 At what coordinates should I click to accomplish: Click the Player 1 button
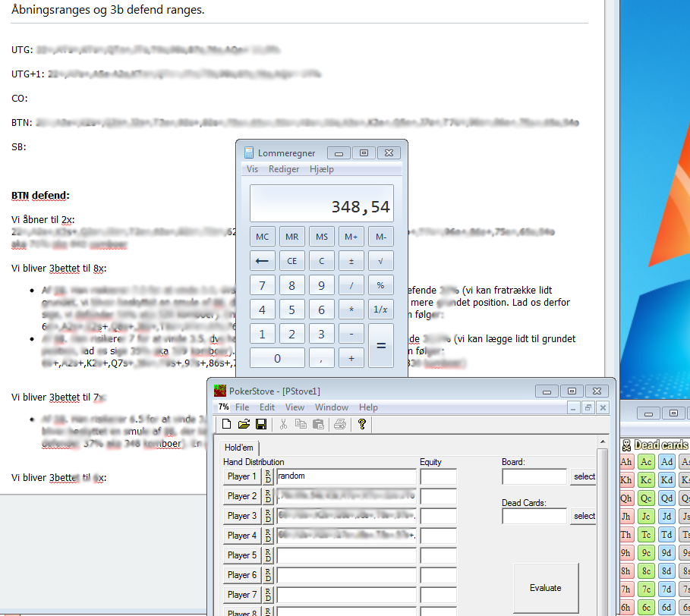tap(242, 476)
